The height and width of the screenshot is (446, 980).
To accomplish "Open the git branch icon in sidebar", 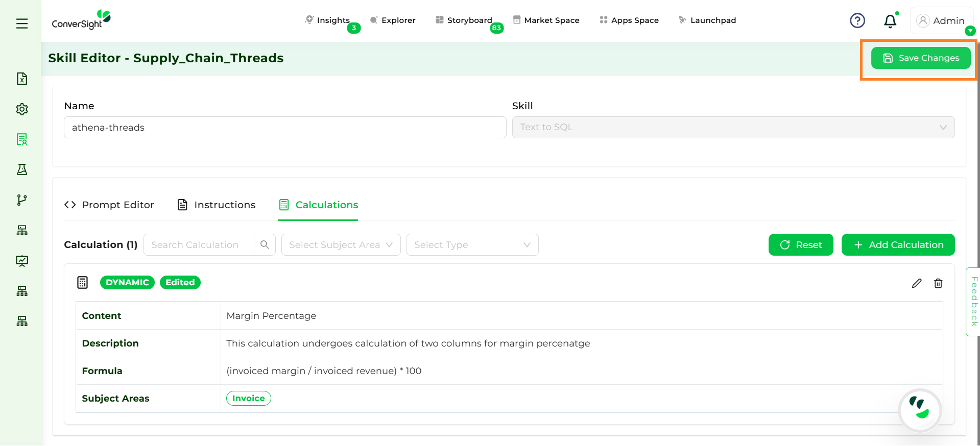I will click(x=22, y=200).
